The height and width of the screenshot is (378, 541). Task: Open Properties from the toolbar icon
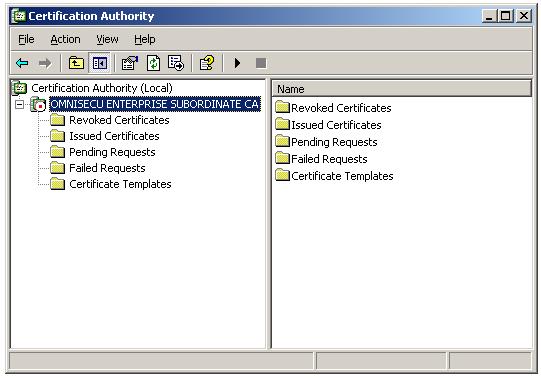pos(130,63)
